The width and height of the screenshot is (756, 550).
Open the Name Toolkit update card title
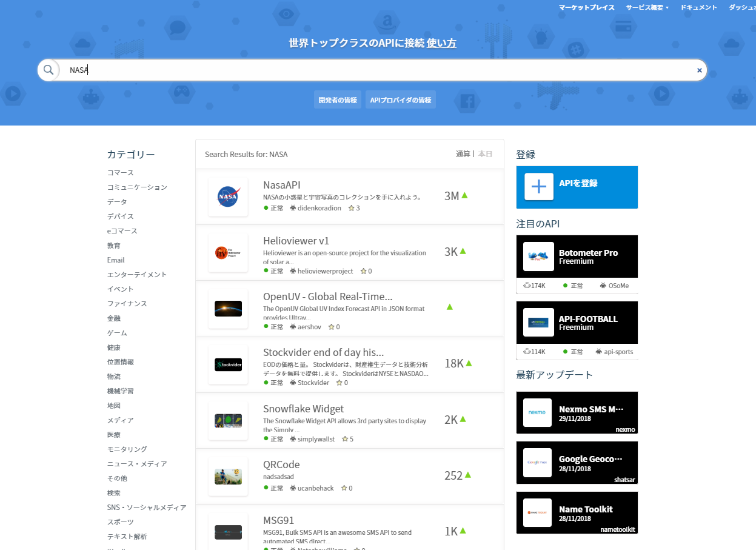click(586, 509)
